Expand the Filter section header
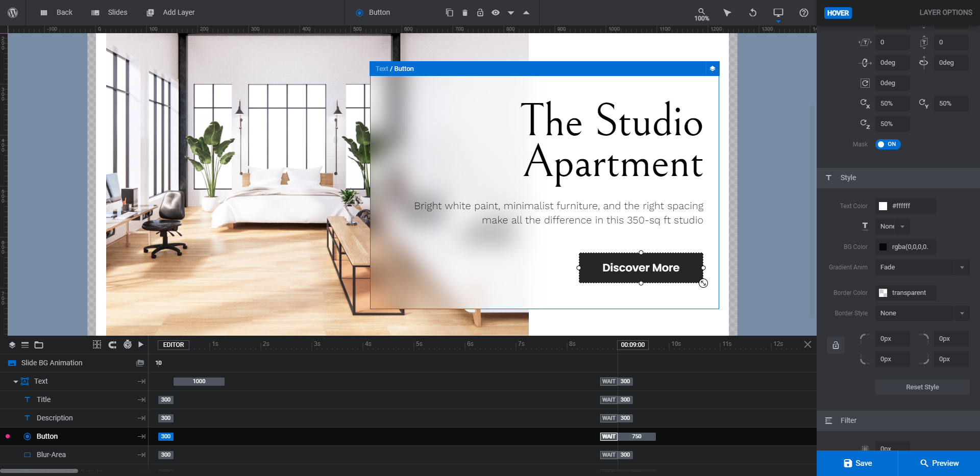The height and width of the screenshot is (476, 980). click(x=898, y=420)
